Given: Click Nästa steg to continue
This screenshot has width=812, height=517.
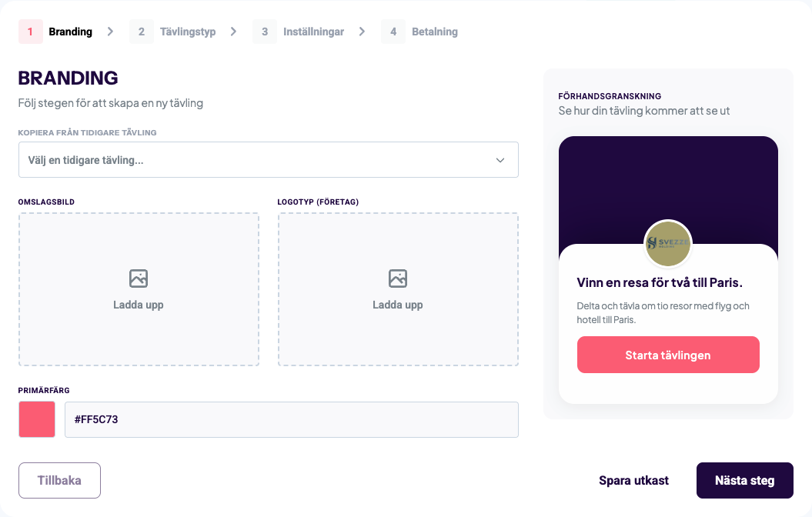Looking at the screenshot, I should (x=744, y=480).
